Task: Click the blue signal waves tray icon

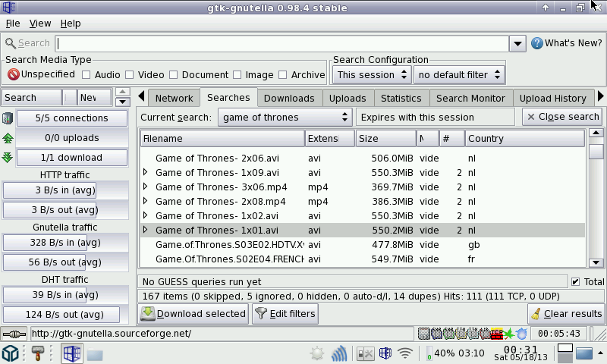Action: 339,353
